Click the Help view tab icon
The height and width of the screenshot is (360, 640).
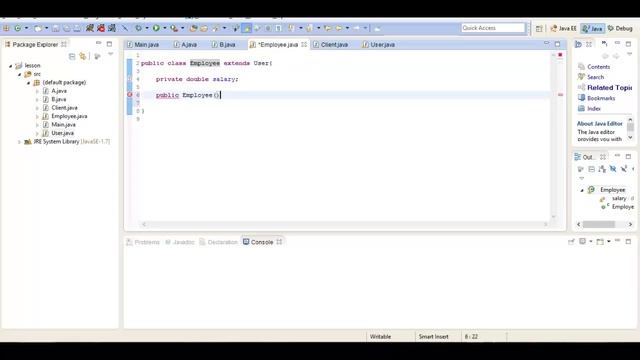pyautogui.click(x=578, y=44)
